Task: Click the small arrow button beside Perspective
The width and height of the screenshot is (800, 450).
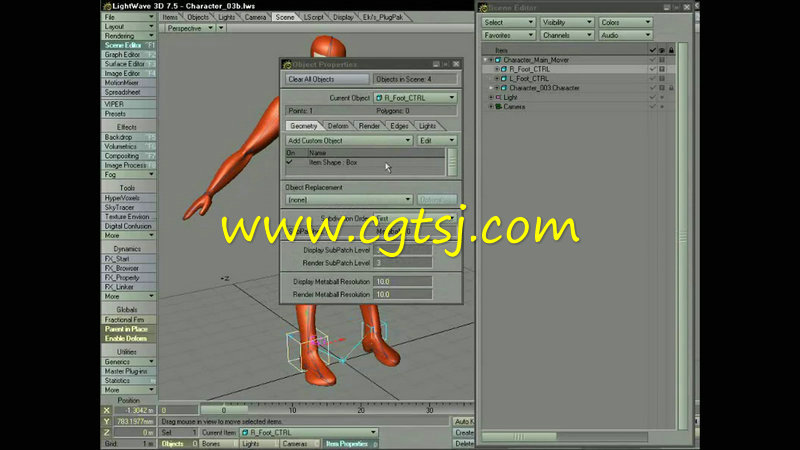Action: 221,28
